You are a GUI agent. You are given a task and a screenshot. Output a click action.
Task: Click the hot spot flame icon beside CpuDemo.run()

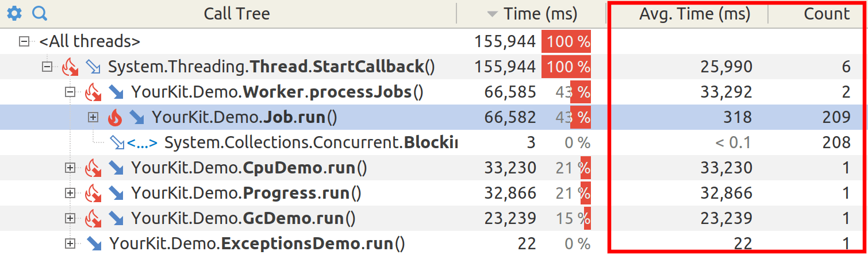(93, 168)
